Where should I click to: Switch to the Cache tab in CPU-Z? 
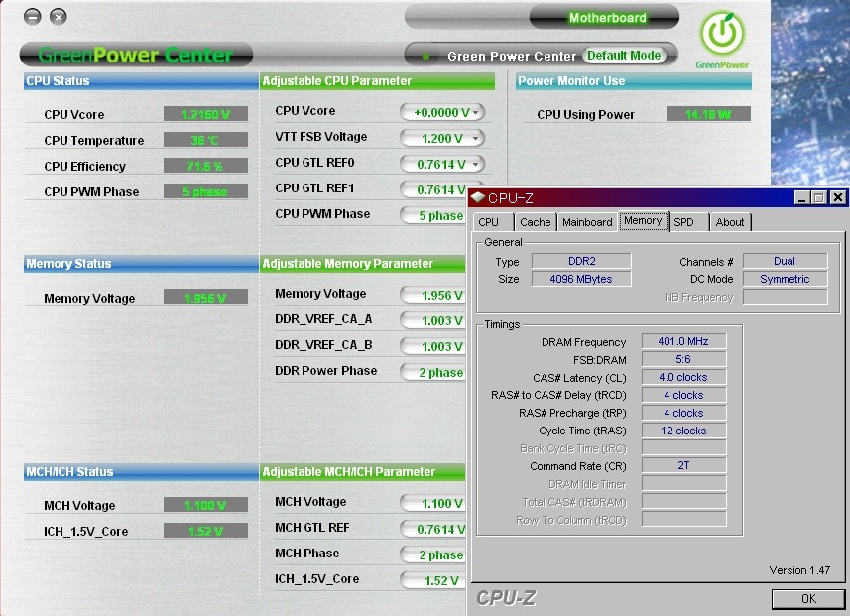(535, 222)
